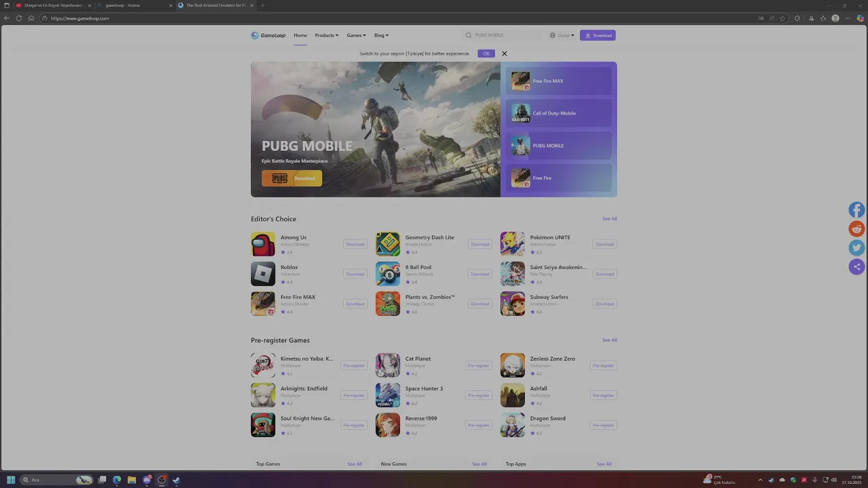Open the Cat Planet icon
868x488 pixels.
click(x=388, y=365)
